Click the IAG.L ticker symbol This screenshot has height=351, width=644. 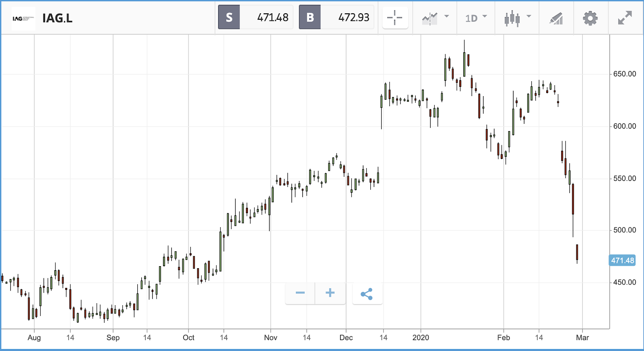(x=57, y=18)
